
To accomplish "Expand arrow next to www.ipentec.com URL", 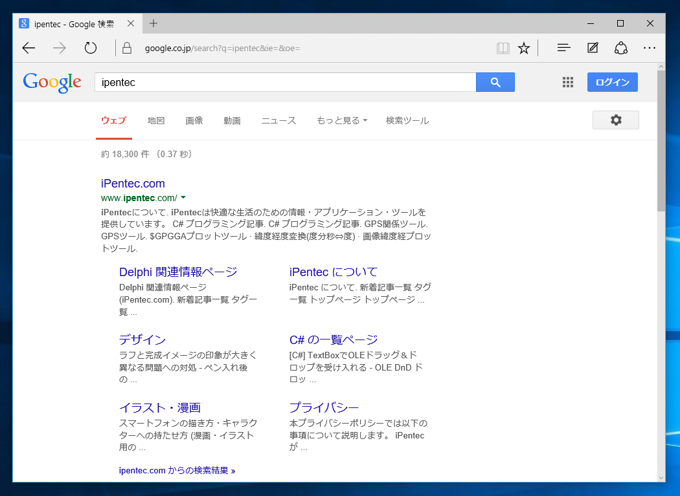I will pos(183,198).
